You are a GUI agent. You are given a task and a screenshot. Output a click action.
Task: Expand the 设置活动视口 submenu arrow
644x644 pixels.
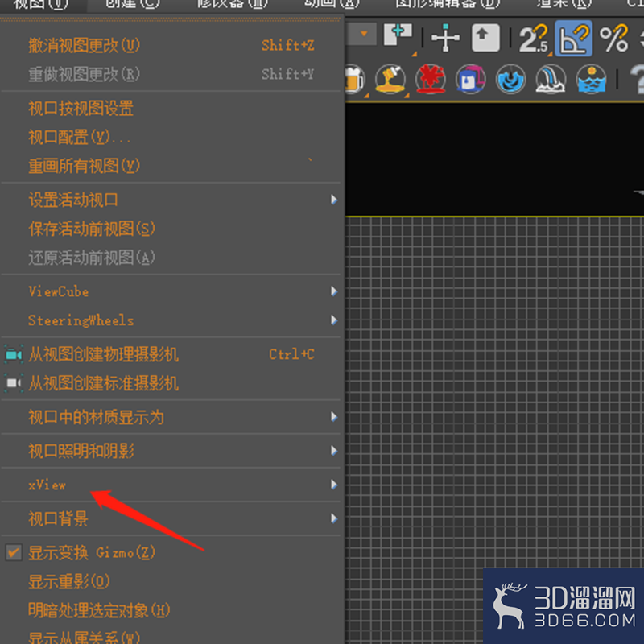pyautogui.click(x=334, y=200)
